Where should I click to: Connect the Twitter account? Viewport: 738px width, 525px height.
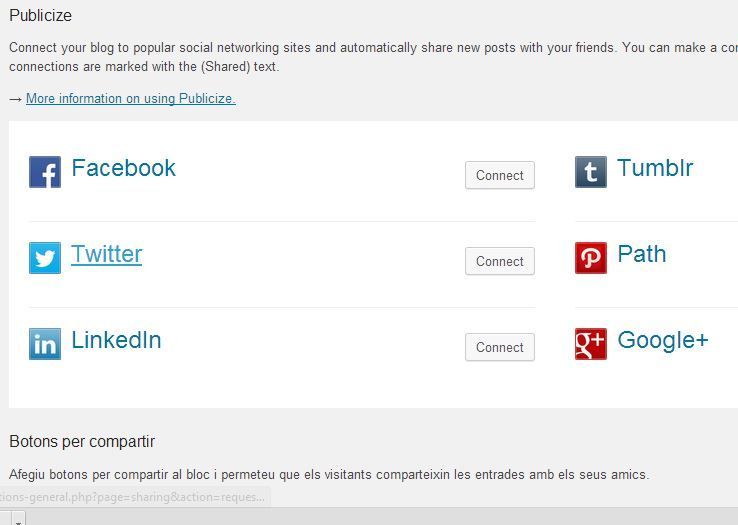[x=500, y=261]
